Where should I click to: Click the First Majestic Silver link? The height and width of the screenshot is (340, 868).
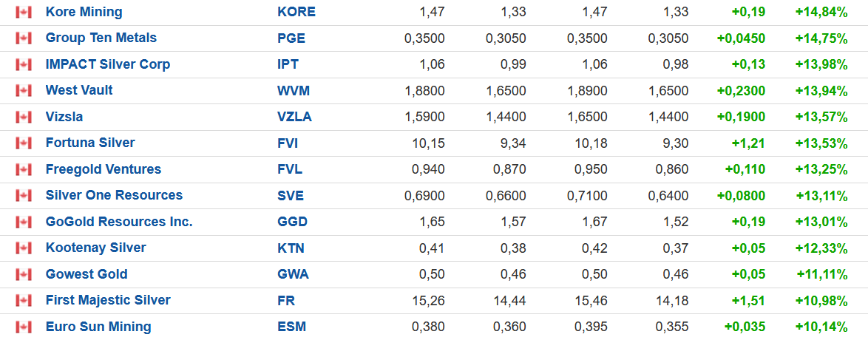pyautogui.click(x=108, y=300)
